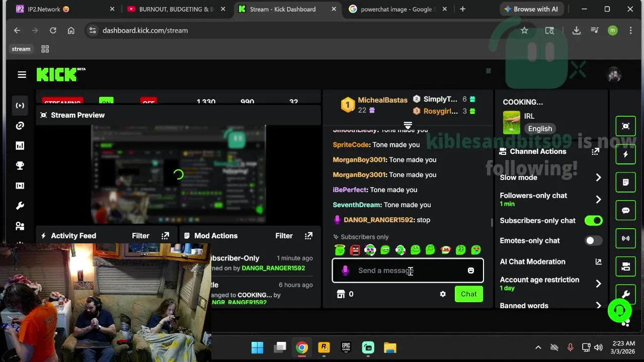Image resolution: width=644 pixels, height=362 pixels.
Task: Insert the red angry emote
Action: click(355, 250)
